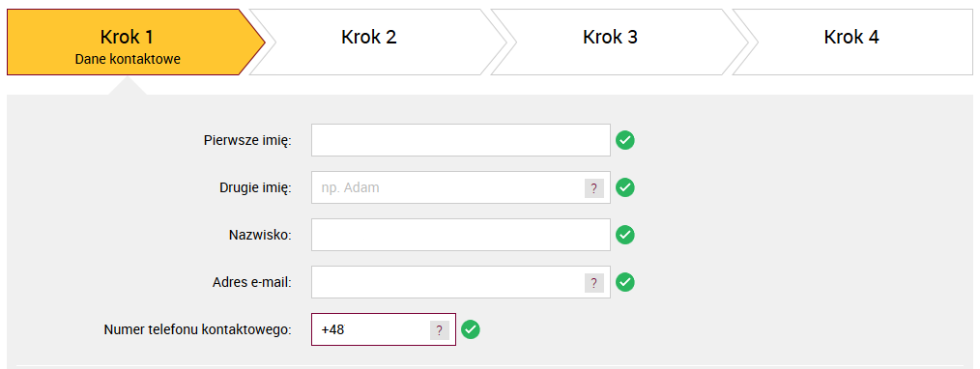Click the Drugie imię field with np. Adam
Screen dimensions: 980x369
click(x=461, y=187)
